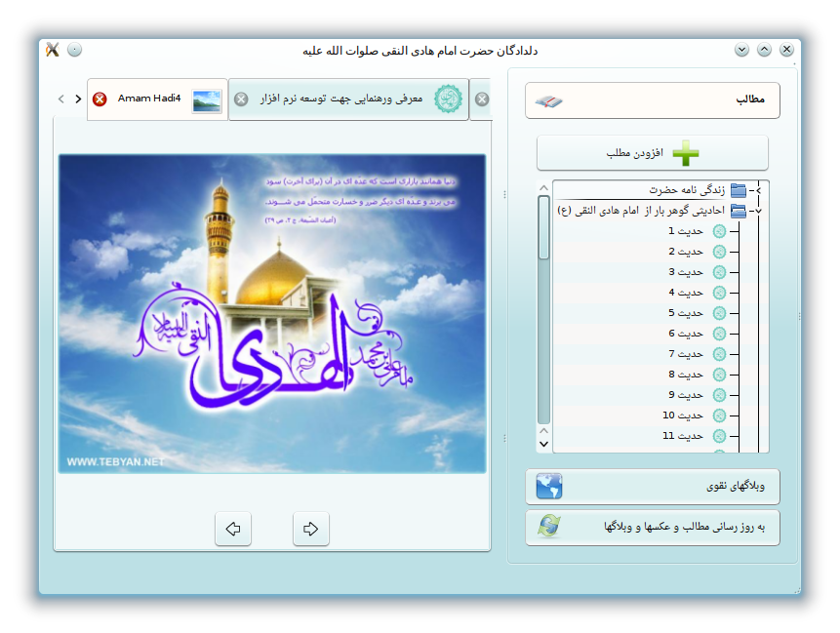Screen dimensions: 840x633
Task: Choose حدیث 11 from the tree
Action: (683, 436)
